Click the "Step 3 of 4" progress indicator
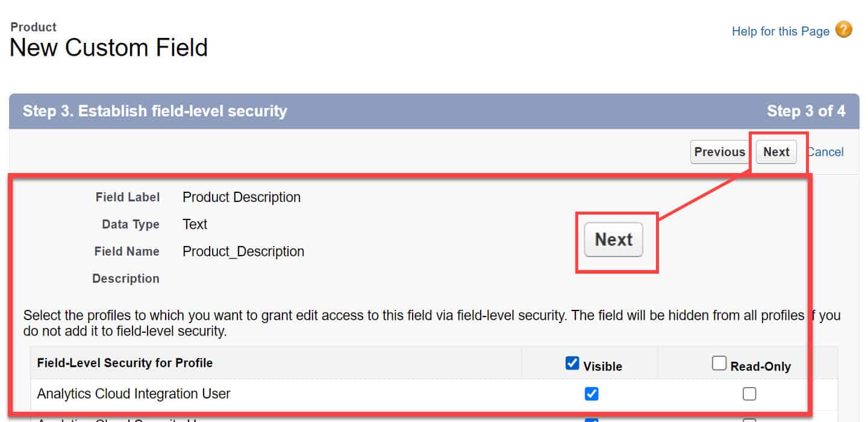Image resolution: width=868 pixels, height=422 pixels. click(806, 111)
